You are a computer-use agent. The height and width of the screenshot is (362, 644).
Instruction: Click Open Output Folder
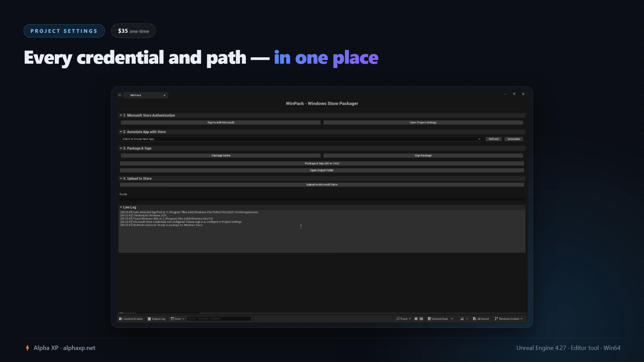tap(322, 170)
